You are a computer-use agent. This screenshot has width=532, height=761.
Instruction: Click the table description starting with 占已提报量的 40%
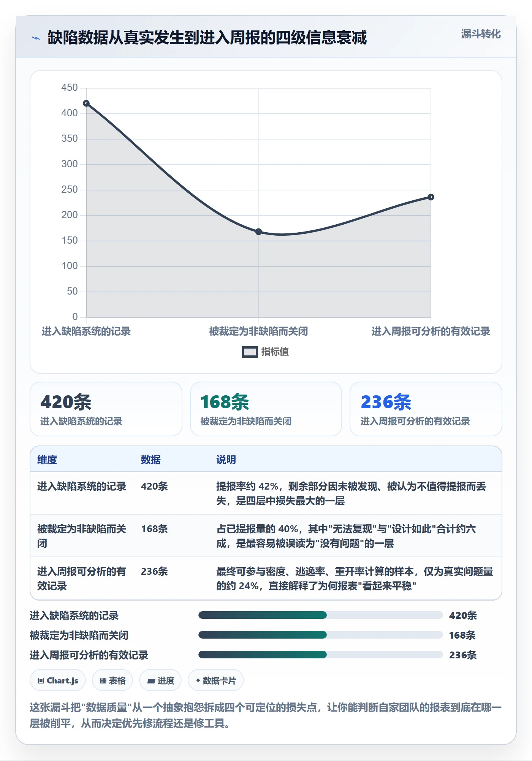click(x=346, y=536)
